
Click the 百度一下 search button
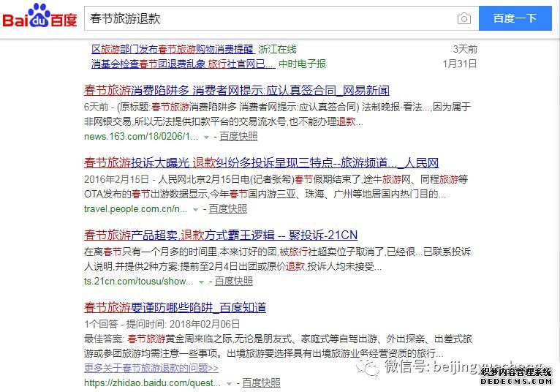tap(515, 18)
